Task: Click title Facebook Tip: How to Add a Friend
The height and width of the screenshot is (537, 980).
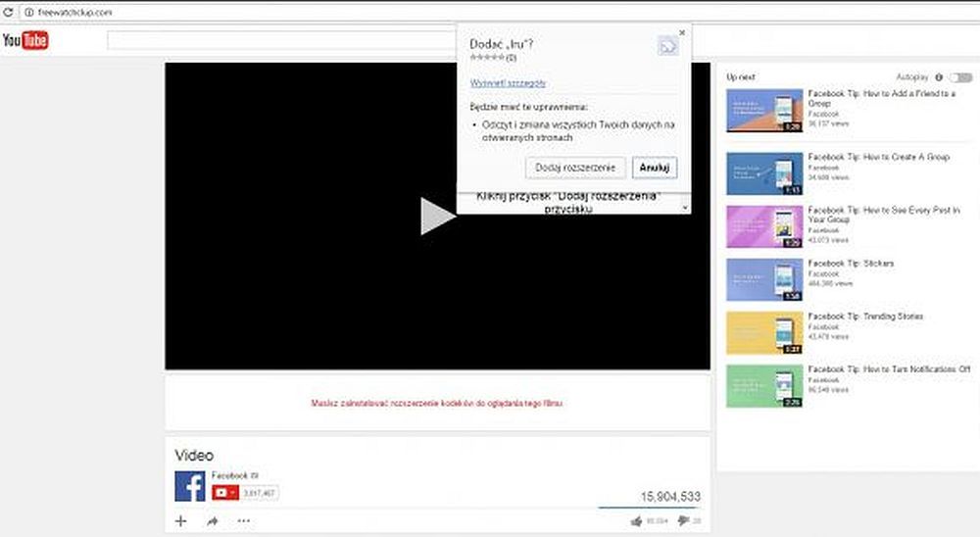Action: 882,98
